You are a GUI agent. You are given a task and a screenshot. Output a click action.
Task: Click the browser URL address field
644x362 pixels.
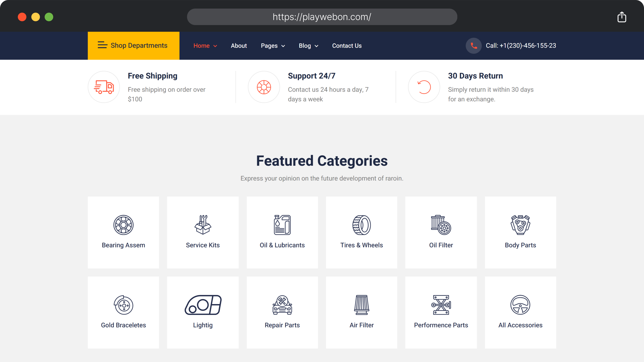322,17
